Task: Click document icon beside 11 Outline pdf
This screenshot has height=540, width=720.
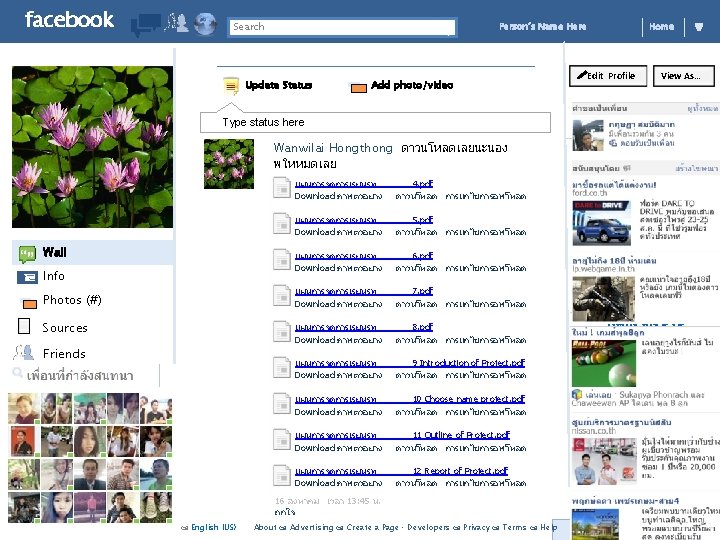Action: pos(282,439)
